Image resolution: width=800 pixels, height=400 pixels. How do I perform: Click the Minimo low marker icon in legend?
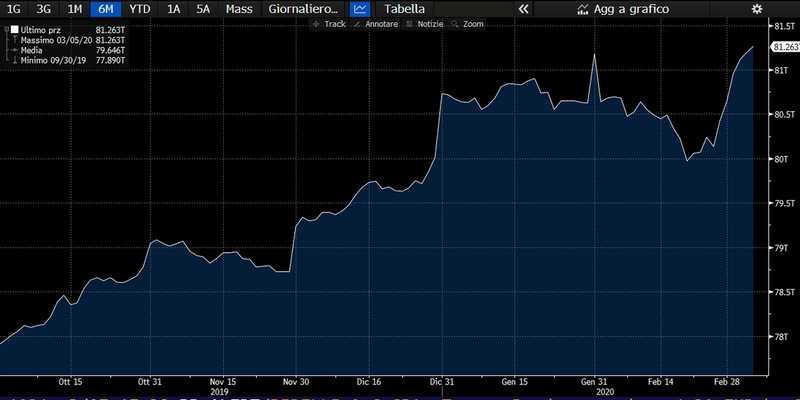(15, 60)
